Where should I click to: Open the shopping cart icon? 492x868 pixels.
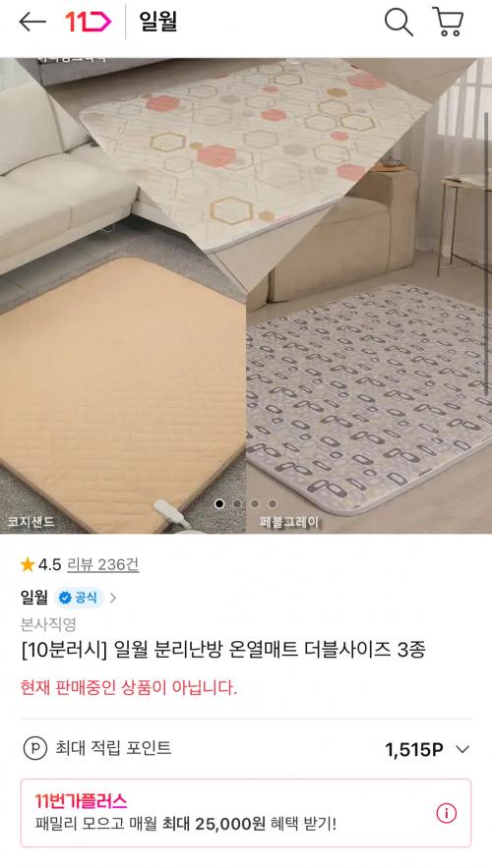point(448,23)
